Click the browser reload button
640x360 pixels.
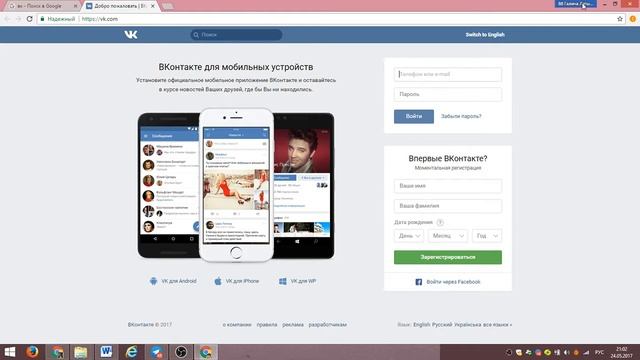(x=29, y=19)
